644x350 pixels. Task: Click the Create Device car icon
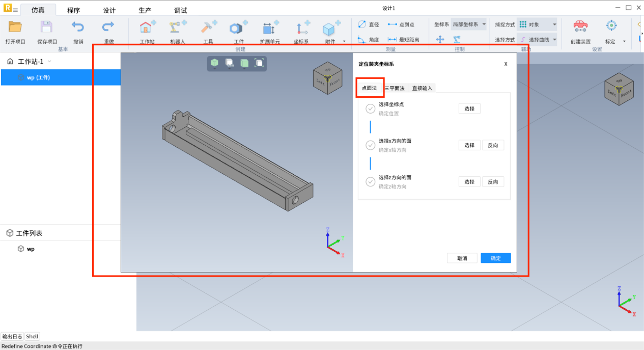(x=580, y=26)
